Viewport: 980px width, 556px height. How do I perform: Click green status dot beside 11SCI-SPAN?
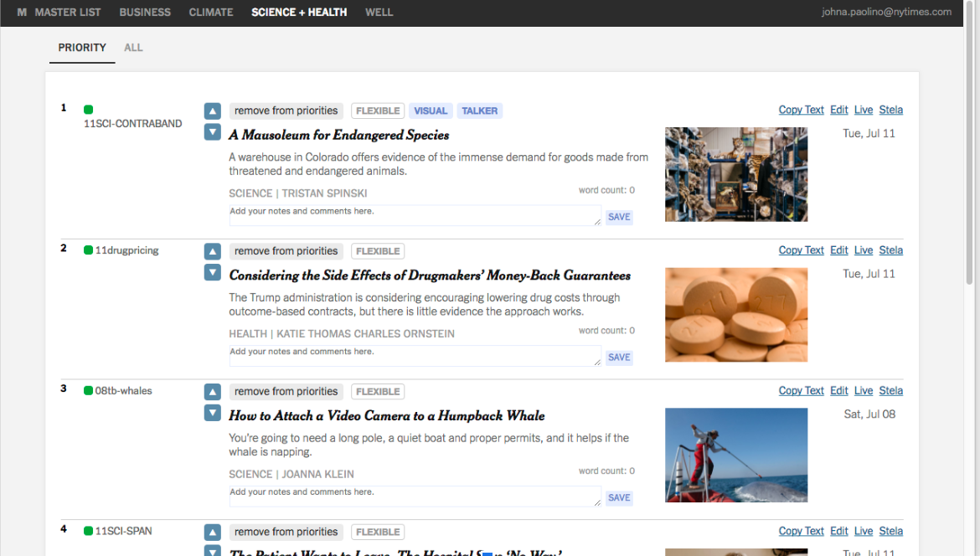pyautogui.click(x=88, y=531)
